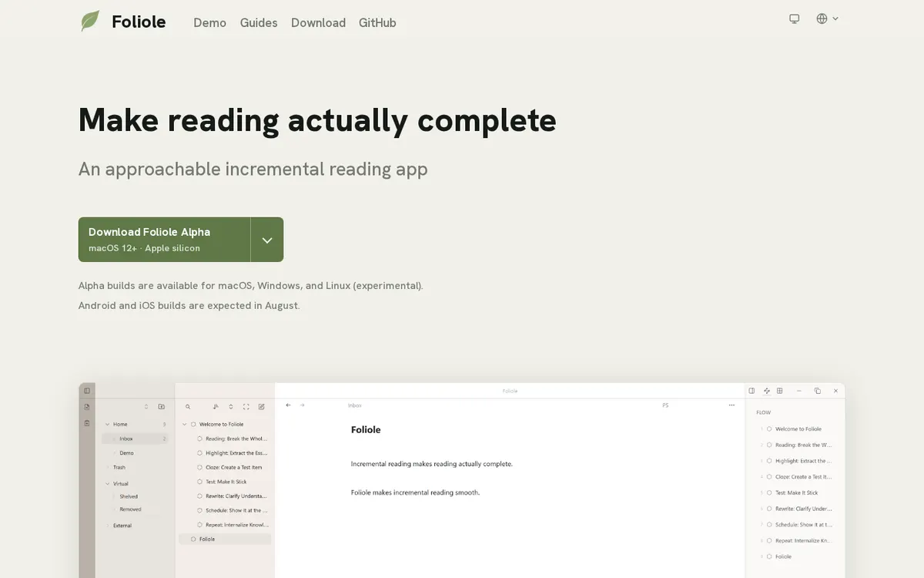This screenshot has width=924, height=578.
Task: Select Demo in the folder tree
Action: coord(127,453)
